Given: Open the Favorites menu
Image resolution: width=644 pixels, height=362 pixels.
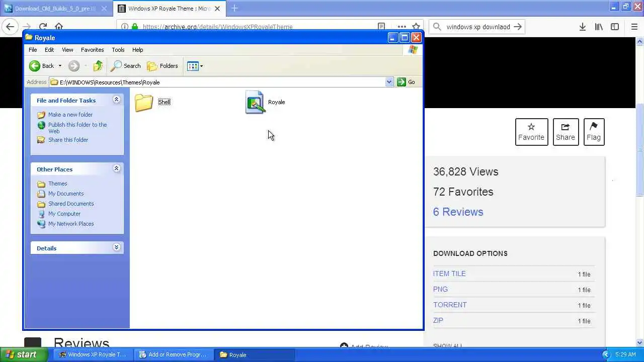Looking at the screenshot, I should tap(93, 50).
